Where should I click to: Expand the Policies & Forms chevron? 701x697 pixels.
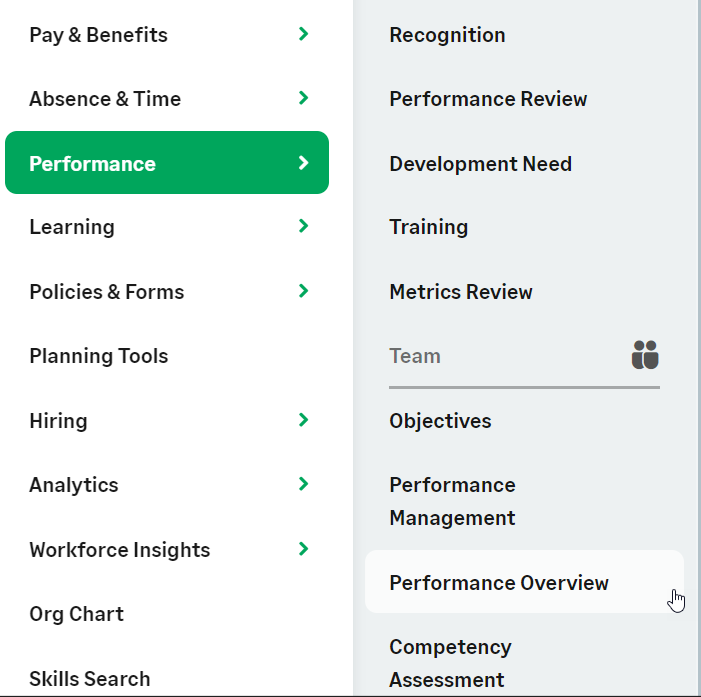point(304,291)
